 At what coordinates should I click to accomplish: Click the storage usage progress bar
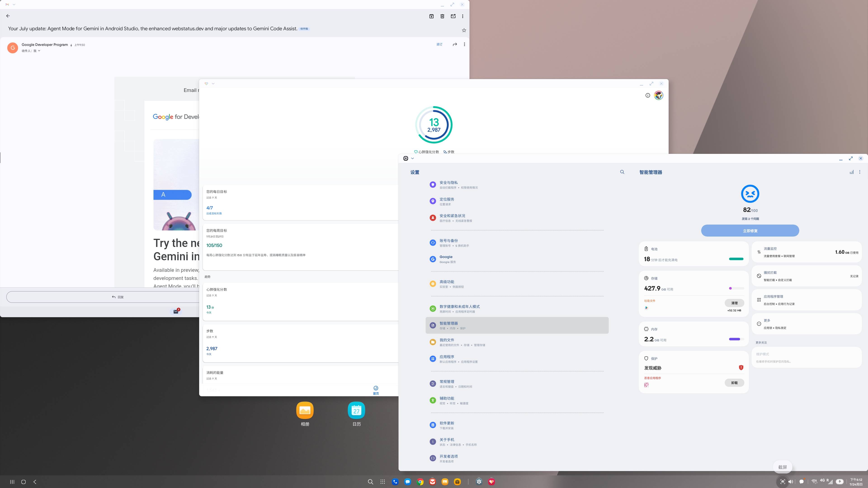[736, 288]
